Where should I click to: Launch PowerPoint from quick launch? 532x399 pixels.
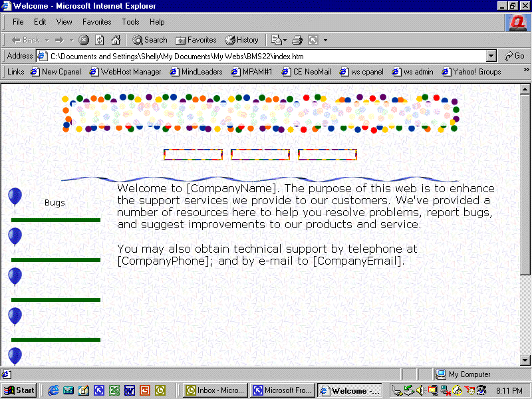[145, 390]
